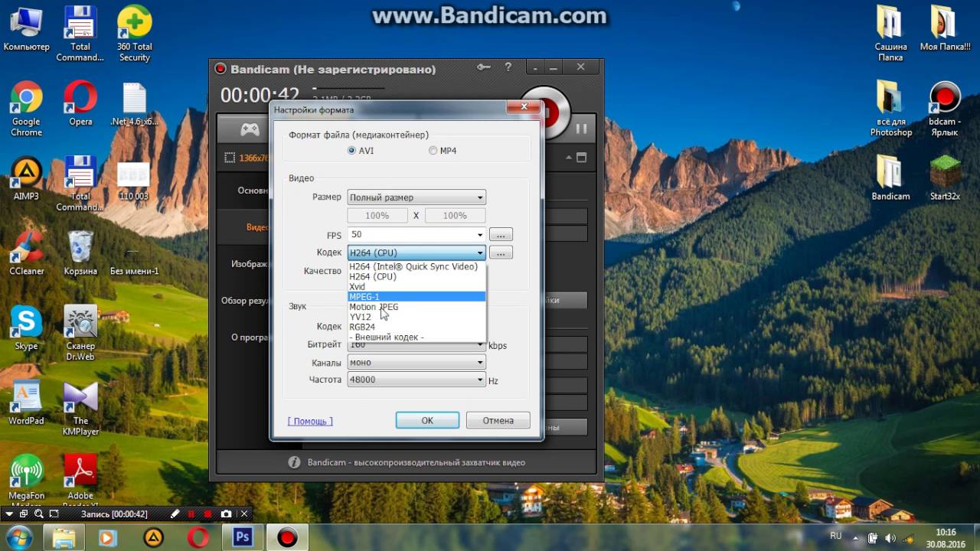
Task: Click Отмена in format settings
Action: pos(498,420)
